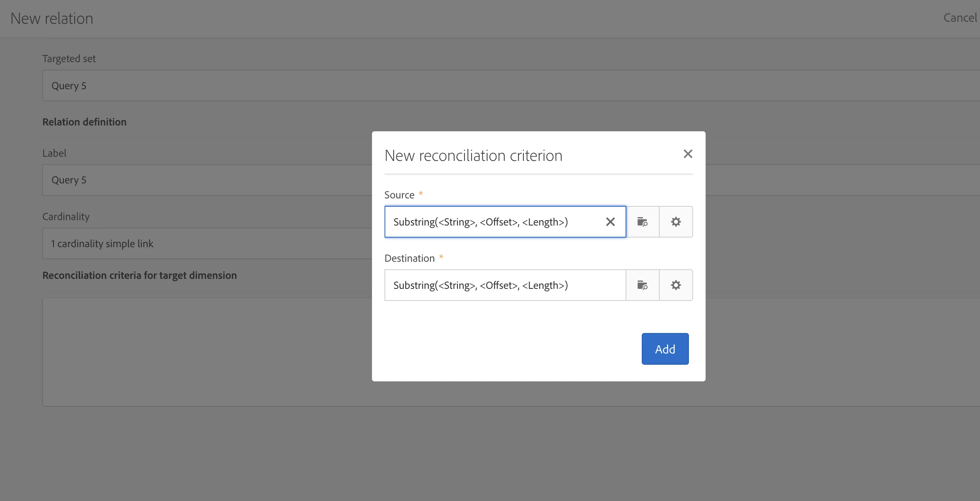Open field picker for Source

pyautogui.click(x=642, y=222)
